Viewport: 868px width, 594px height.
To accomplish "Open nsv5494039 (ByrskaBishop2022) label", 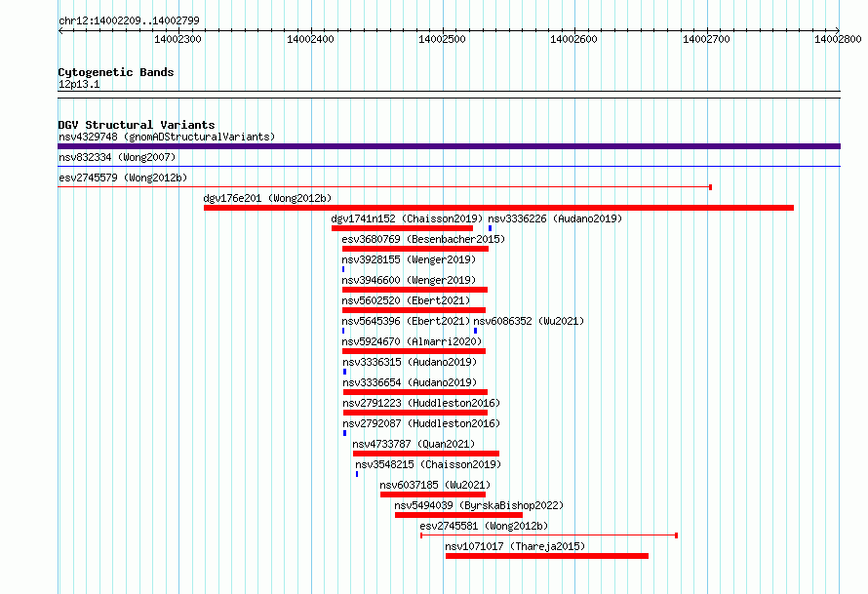I will pos(479,505).
